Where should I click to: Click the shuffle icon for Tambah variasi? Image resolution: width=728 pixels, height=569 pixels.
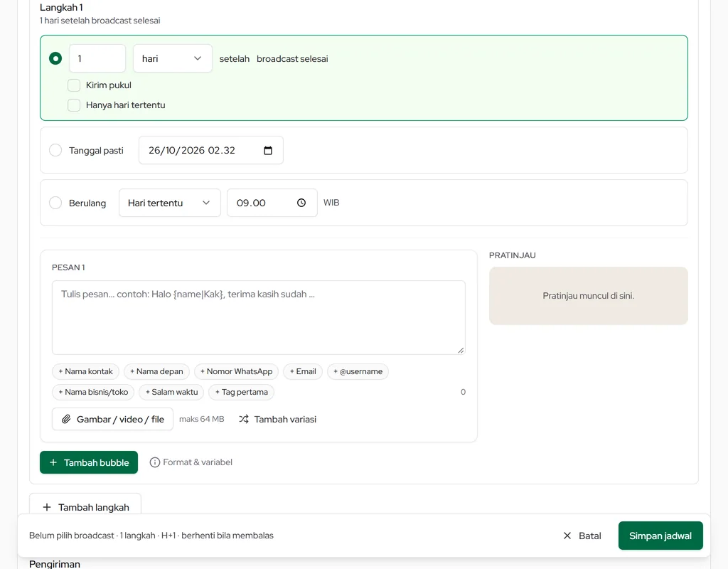coord(244,419)
